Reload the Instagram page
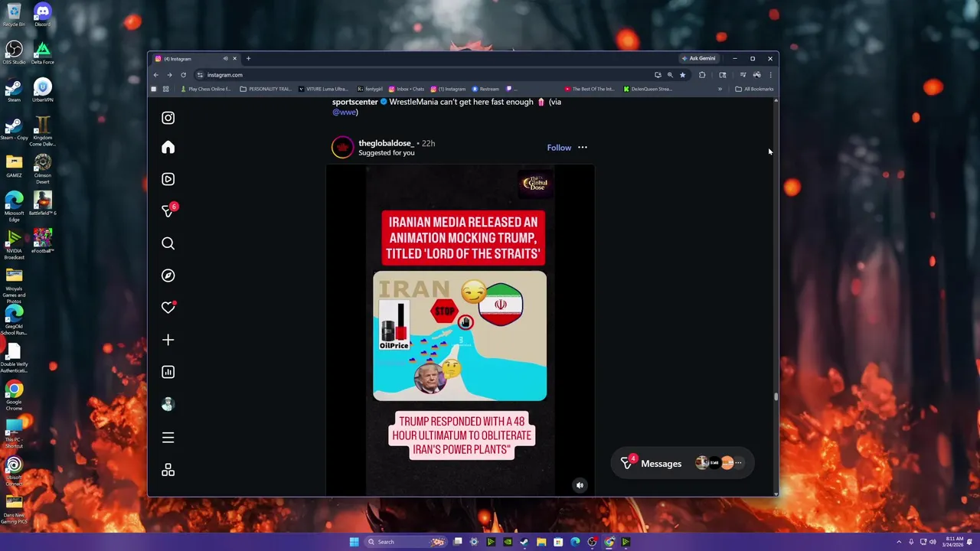980x551 pixels. pyautogui.click(x=183, y=75)
